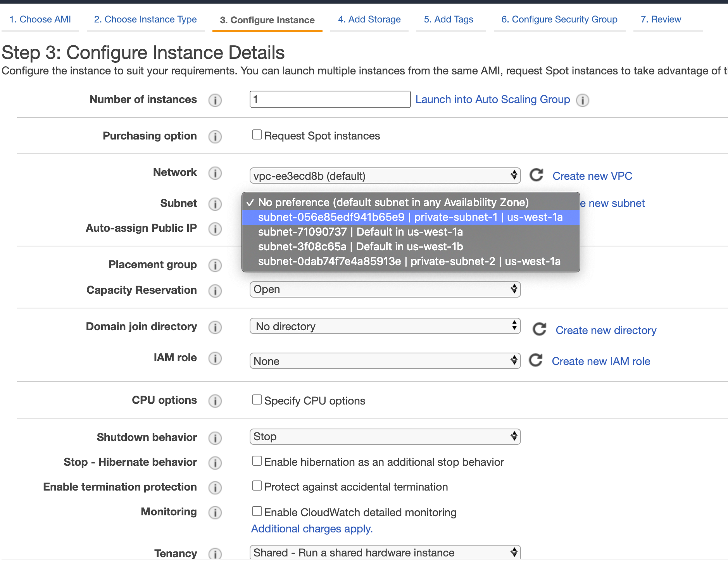Check Protect against accidental termination
The height and width of the screenshot is (582, 728).
click(257, 486)
